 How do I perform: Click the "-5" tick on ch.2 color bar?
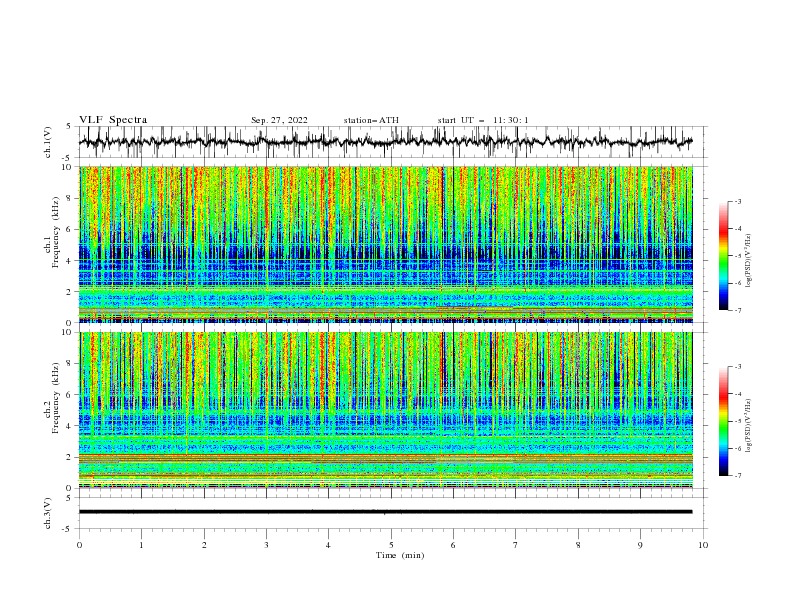pos(738,421)
